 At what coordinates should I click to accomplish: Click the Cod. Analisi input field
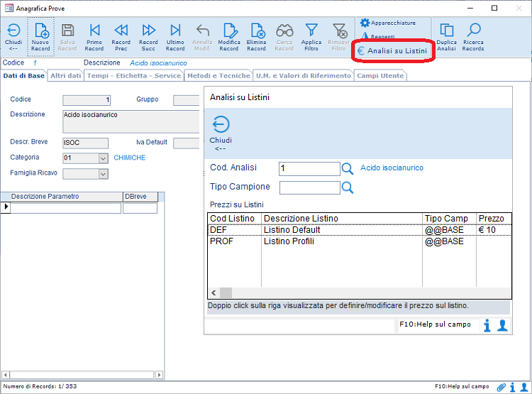pyautogui.click(x=309, y=169)
